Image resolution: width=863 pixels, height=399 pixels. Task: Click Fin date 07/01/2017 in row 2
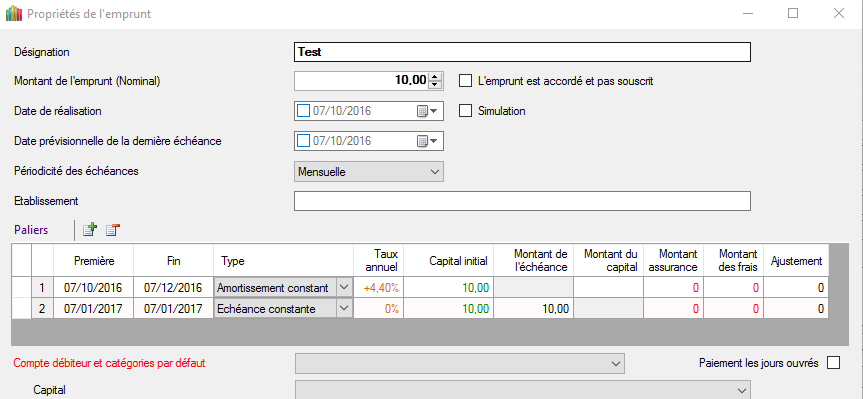[x=173, y=309]
